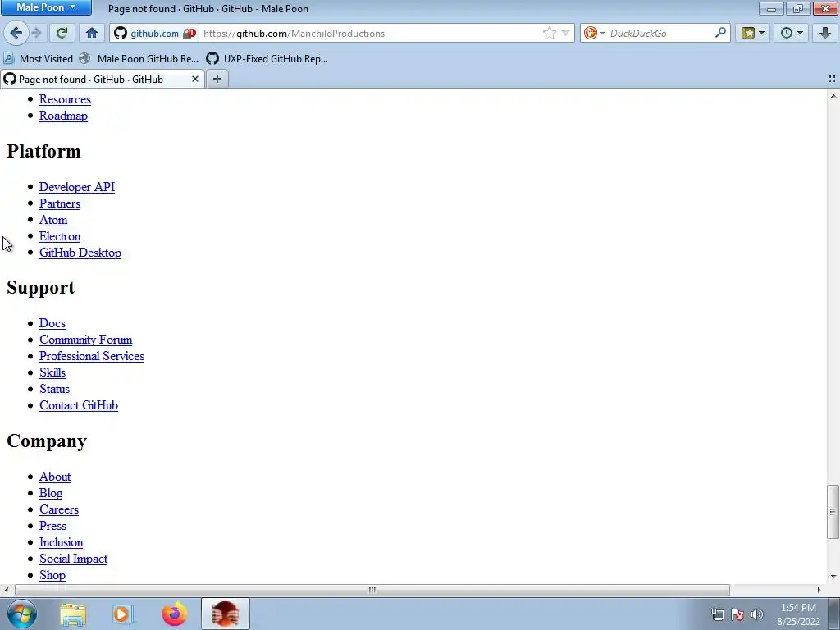Open the Resources link

click(65, 99)
